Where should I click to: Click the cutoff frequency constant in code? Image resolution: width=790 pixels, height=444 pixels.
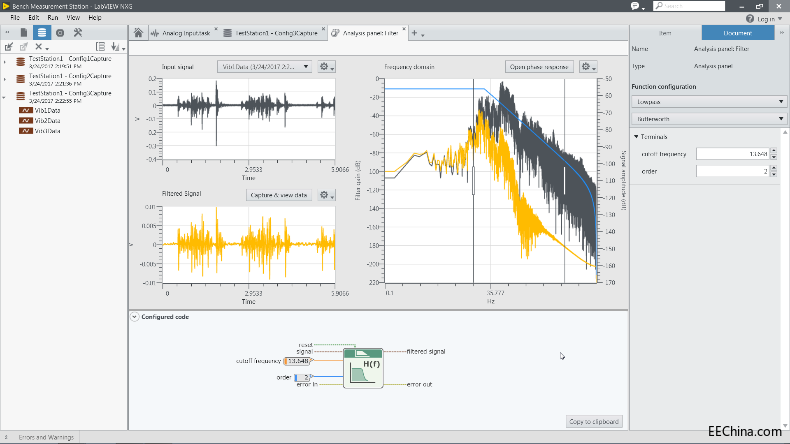pyautogui.click(x=297, y=361)
